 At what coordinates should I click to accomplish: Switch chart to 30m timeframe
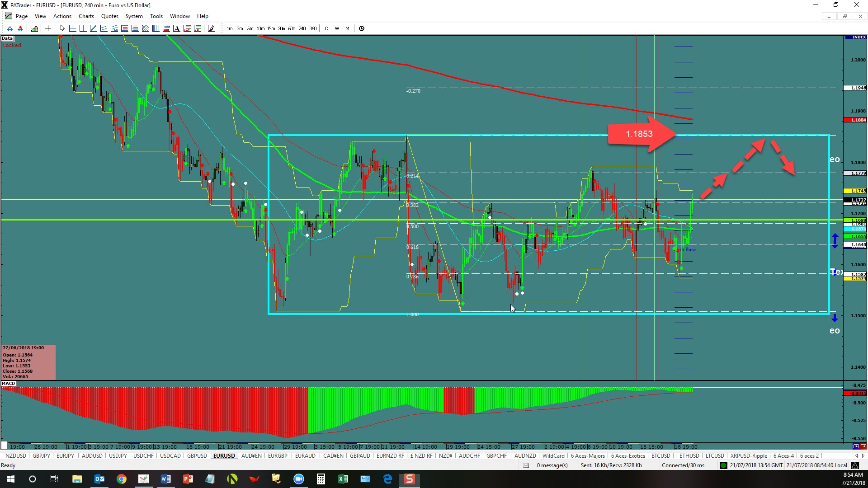(281, 28)
